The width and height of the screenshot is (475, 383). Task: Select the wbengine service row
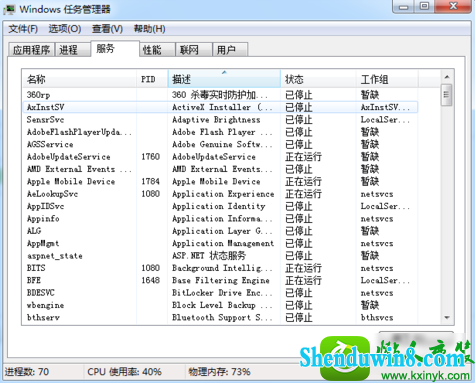[x=220, y=305]
